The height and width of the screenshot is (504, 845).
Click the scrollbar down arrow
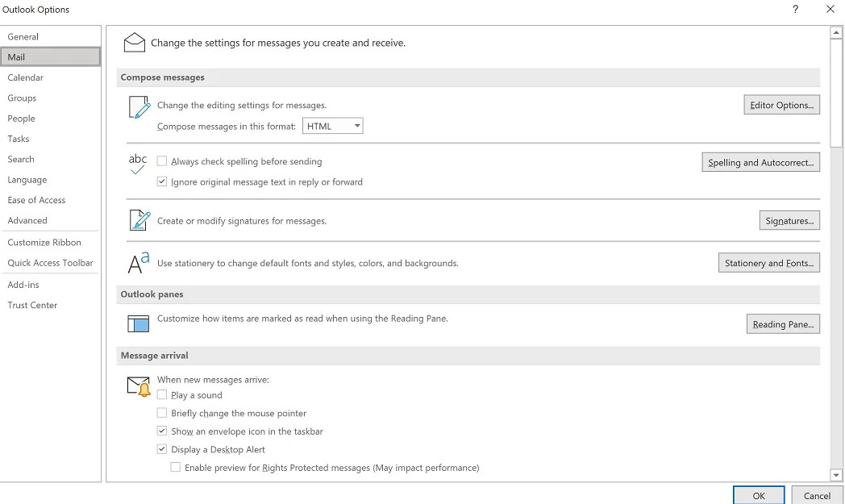[836, 475]
